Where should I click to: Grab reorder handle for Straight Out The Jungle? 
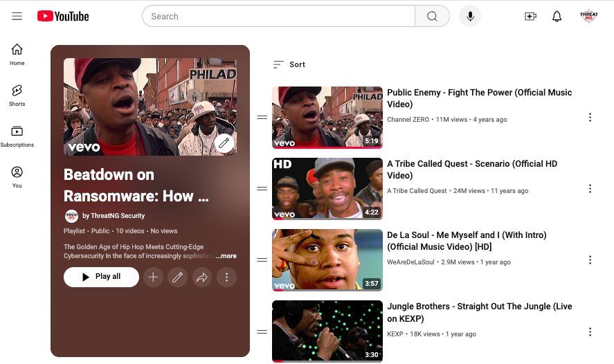click(262, 332)
